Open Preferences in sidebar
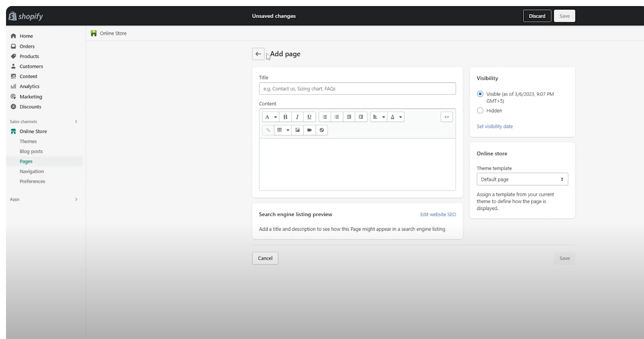The image size is (644, 339). tap(32, 182)
